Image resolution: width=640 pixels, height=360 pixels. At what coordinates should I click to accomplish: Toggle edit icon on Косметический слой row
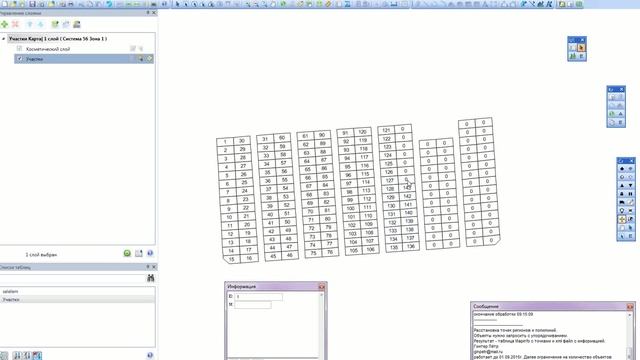[x=133, y=49]
